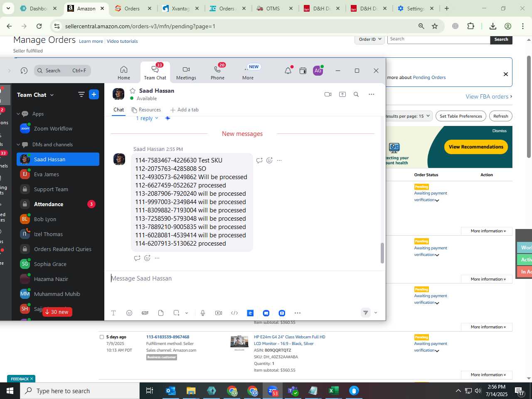This screenshot has width=532, height=399.
Task: Click Add a tab in chat header
Action: pyautogui.click(x=184, y=110)
